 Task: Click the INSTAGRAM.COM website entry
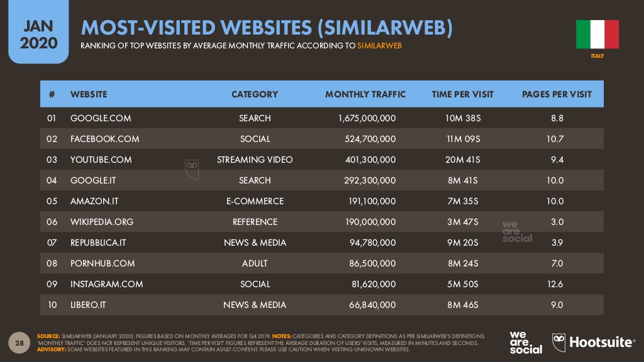tap(107, 284)
